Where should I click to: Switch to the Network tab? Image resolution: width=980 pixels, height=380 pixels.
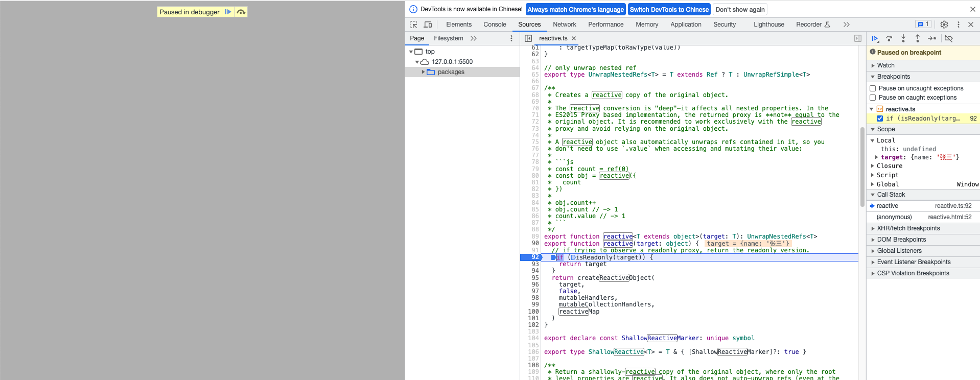pyautogui.click(x=565, y=25)
